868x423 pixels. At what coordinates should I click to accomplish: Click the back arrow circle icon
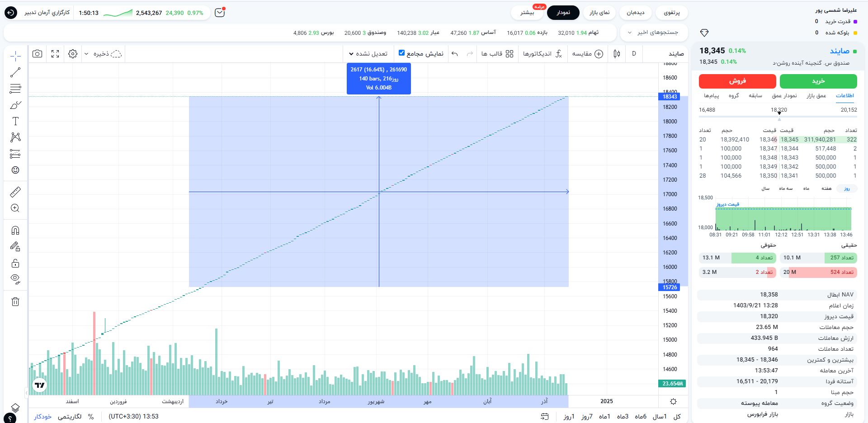(x=10, y=13)
